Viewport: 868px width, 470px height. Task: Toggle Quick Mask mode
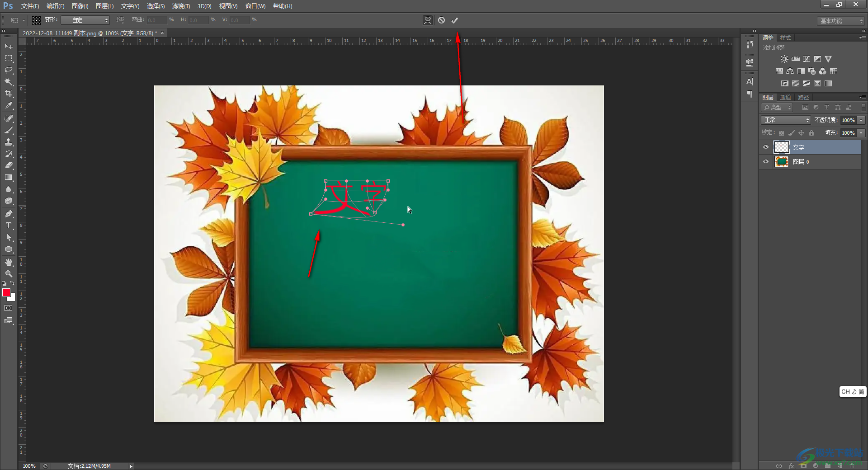pos(9,308)
